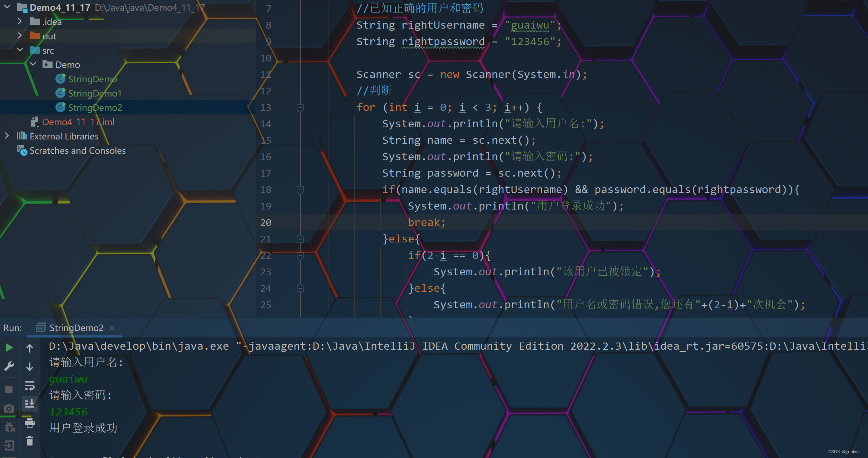868x458 pixels.
Task: Click the src folder icon
Action: coord(34,50)
